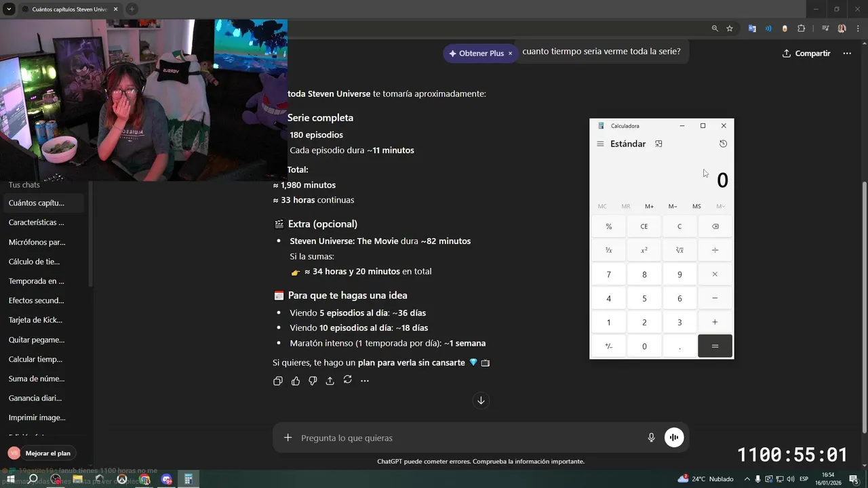
Task: Click the x squared key
Action: (x=644, y=250)
